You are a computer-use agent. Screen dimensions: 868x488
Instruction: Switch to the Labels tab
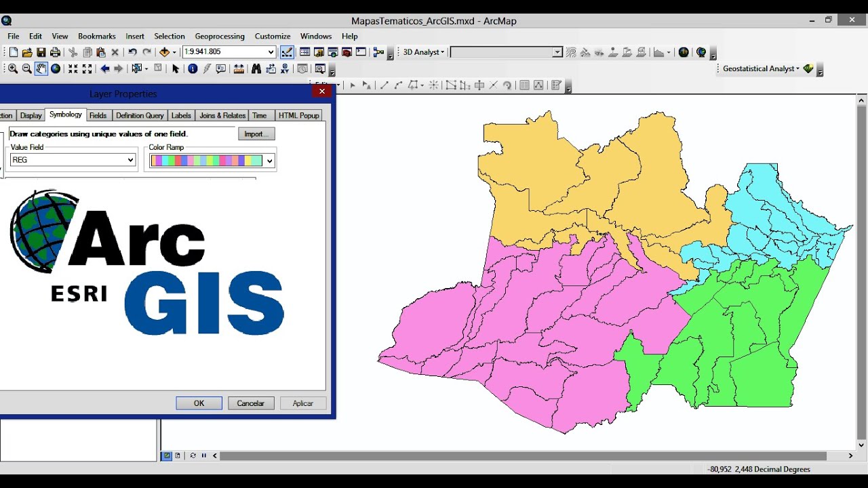(181, 116)
